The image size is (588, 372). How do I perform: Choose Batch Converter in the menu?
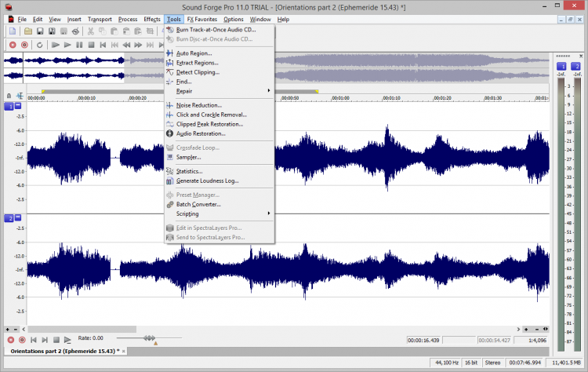pos(198,204)
